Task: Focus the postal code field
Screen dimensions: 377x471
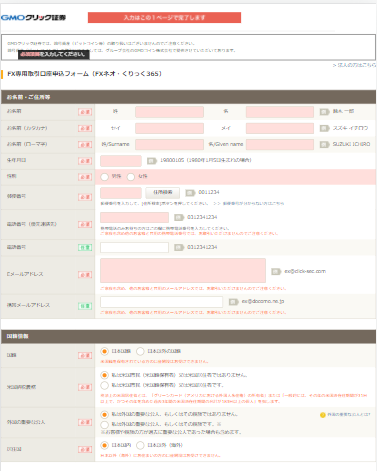Action: pyautogui.click(x=121, y=193)
